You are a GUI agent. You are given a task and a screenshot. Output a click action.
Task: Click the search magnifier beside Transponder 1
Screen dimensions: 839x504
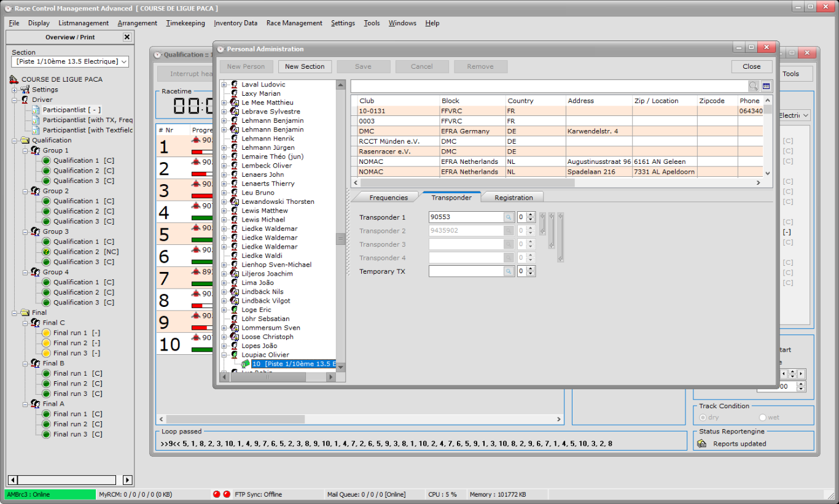pos(510,217)
